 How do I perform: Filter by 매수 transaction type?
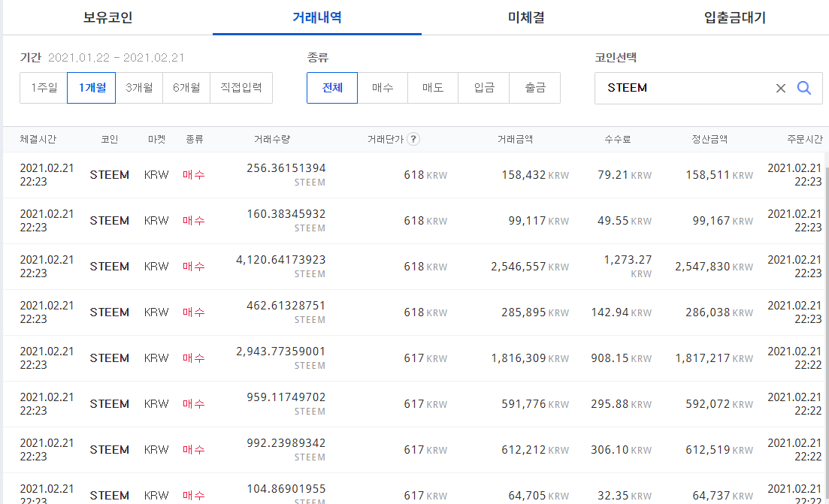click(x=383, y=88)
